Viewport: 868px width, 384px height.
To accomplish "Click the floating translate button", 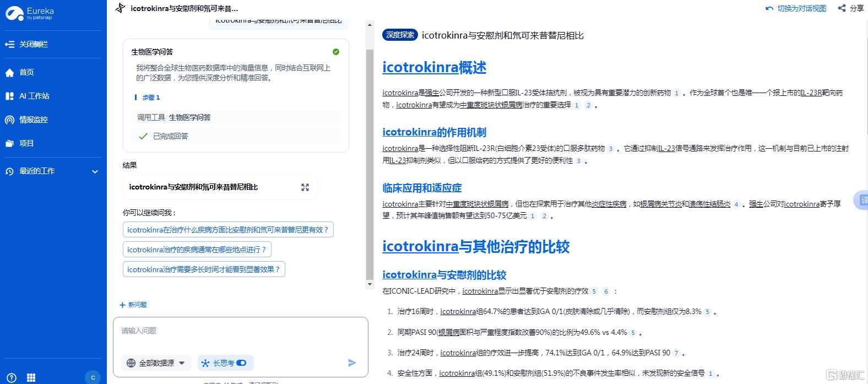I will (862, 199).
